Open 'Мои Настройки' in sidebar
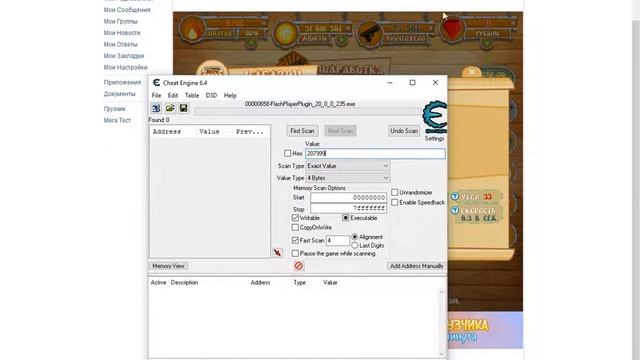The height and width of the screenshot is (360, 640). (x=125, y=67)
